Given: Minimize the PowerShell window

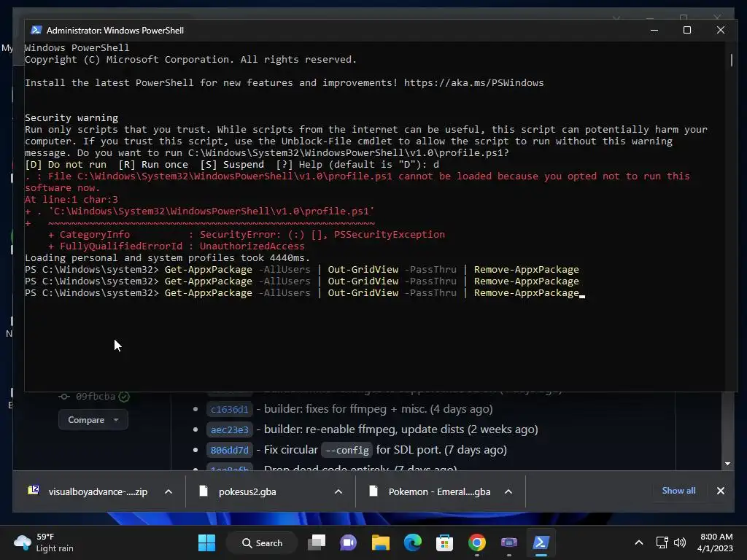Looking at the screenshot, I should click(x=654, y=30).
